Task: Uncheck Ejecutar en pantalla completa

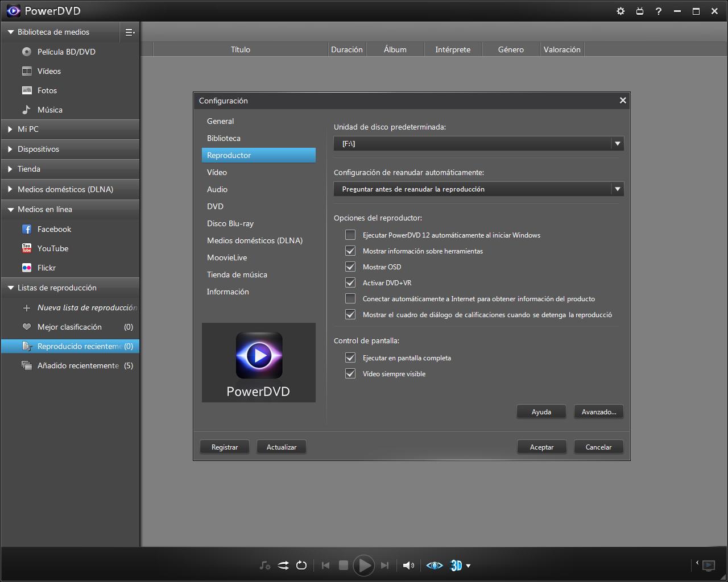Action: click(350, 357)
